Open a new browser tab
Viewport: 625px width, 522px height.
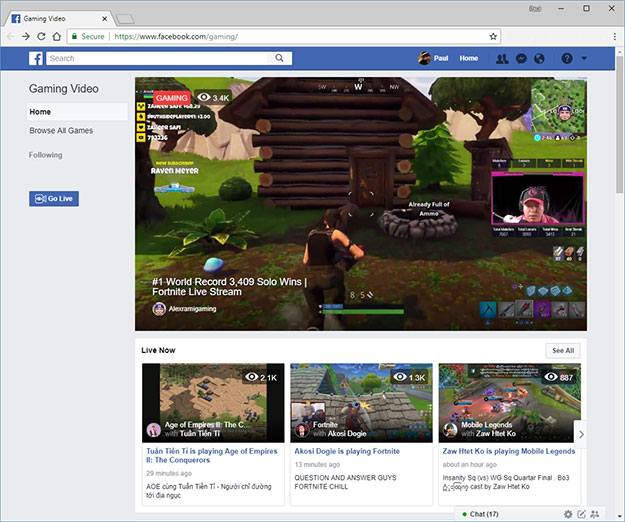point(125,19)
